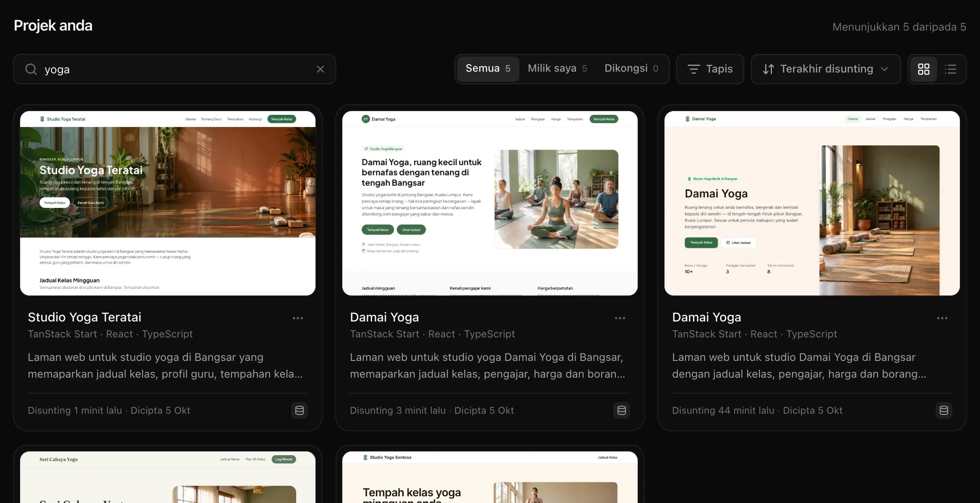Image resolution: width=980 pixels, height=503 pixels.
Task: Click 'Disunting 3 minit lalu · Dicipta 5 Okt'
Action: (432, 410)
